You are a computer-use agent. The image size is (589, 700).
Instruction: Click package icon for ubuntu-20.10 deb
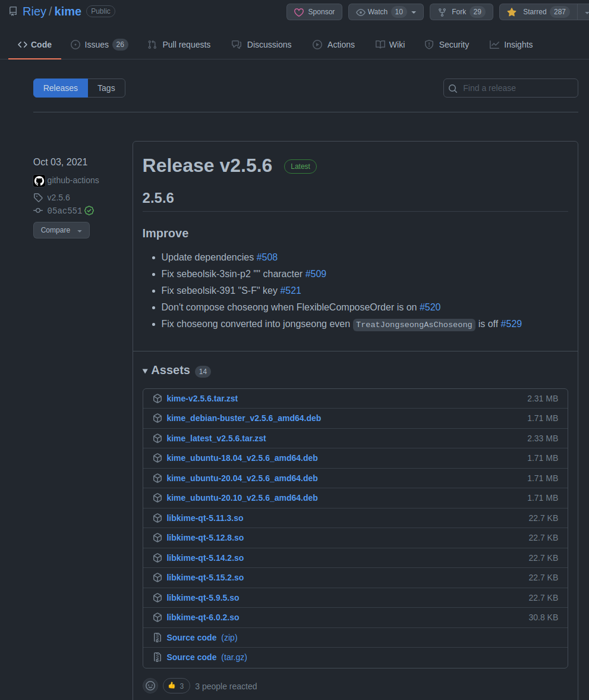pos(157,498)
